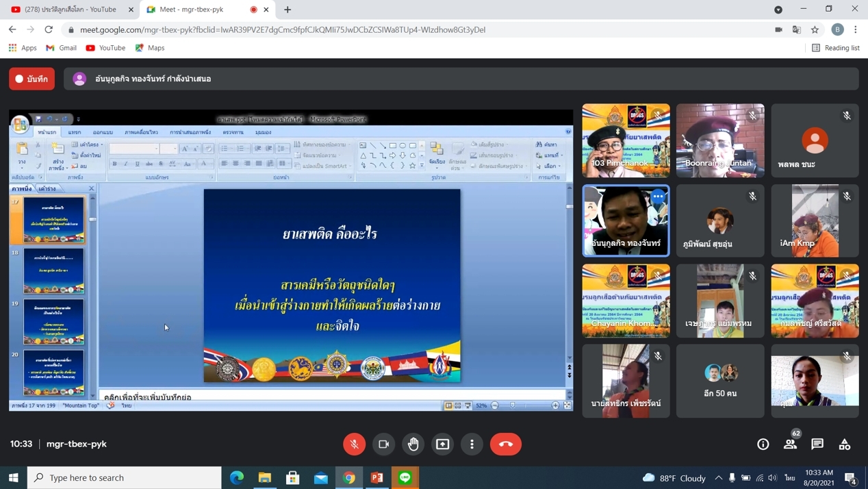Click the red leave call button
The width and height of the screenshot is (868, 489).
click(505, 444)
